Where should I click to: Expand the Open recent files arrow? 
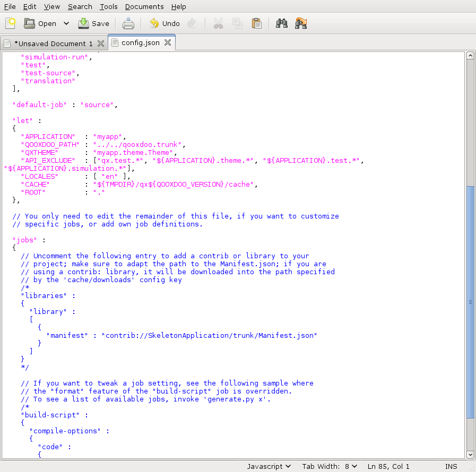(66, 23)
